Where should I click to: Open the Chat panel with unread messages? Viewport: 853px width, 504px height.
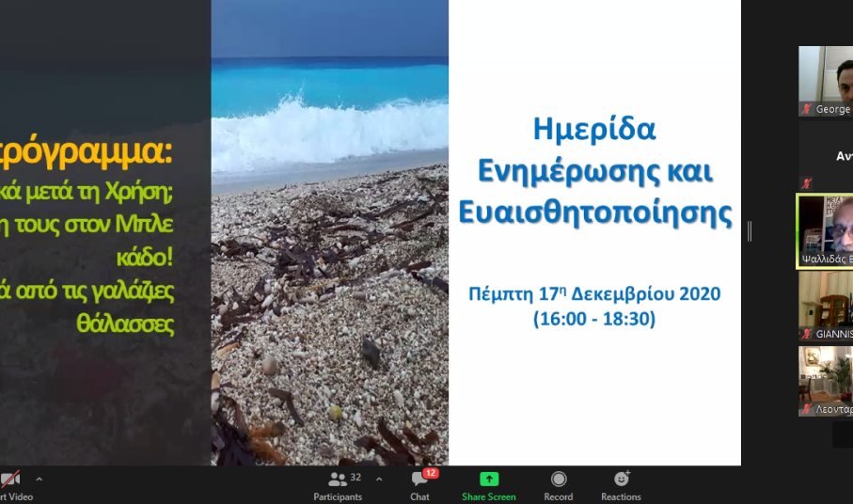tap(419, 480)
